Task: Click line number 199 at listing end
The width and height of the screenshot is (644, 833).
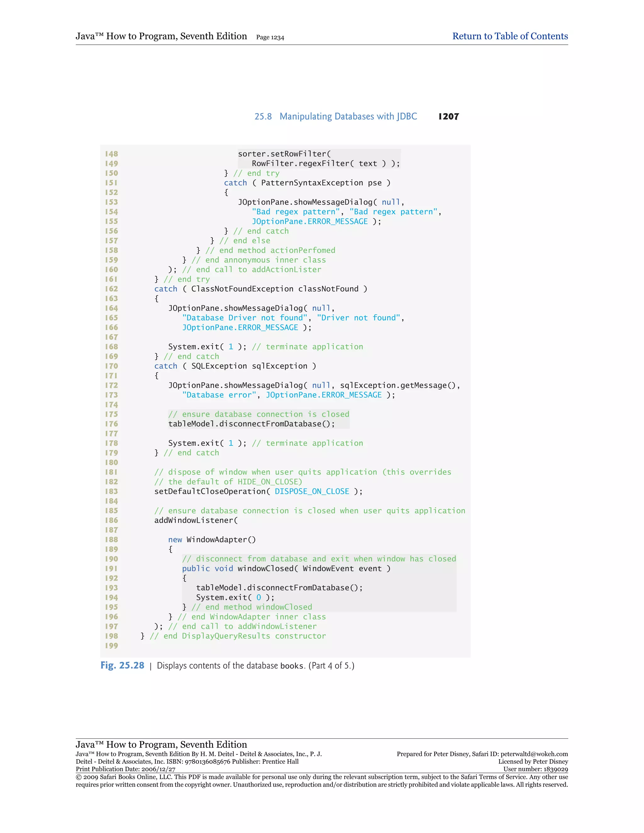Action: (111, 646)
